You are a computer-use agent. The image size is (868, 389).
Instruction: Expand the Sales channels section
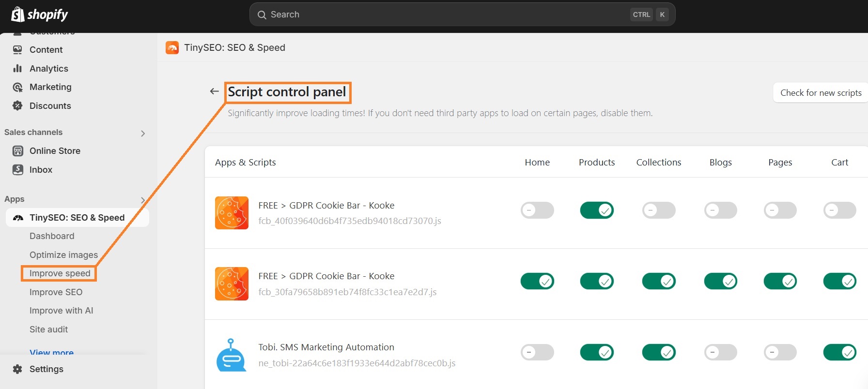143,133
